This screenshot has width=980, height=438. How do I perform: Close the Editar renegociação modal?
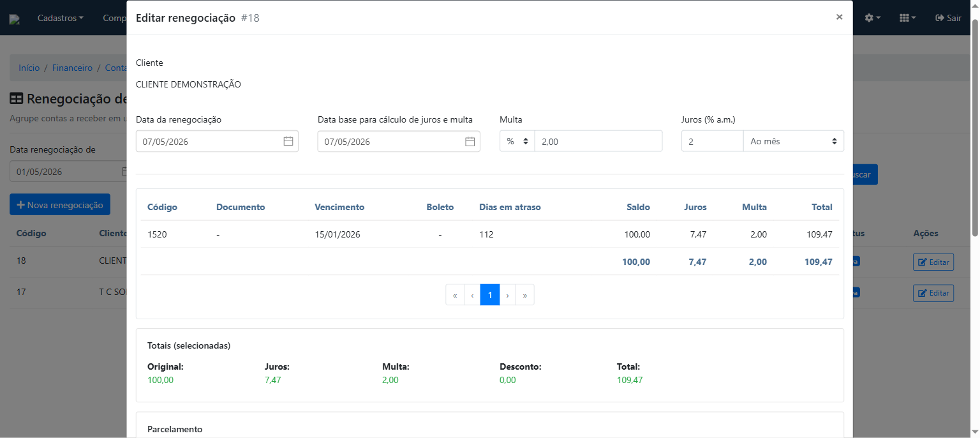click(839, 17)
